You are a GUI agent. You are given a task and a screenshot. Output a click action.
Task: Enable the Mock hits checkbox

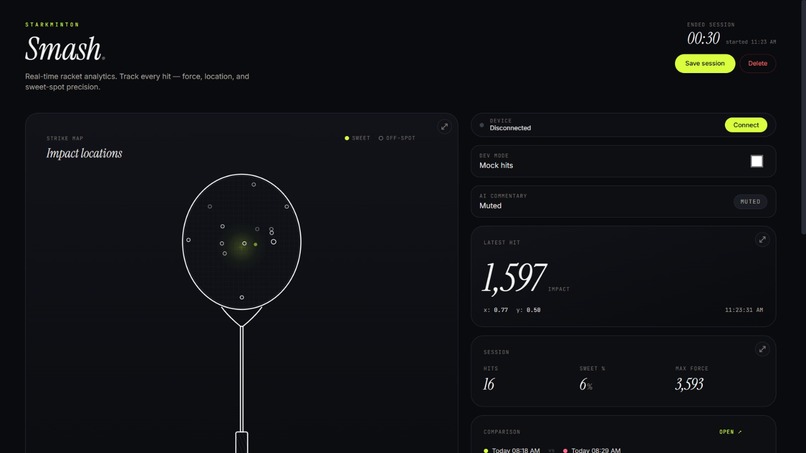tap(757, 161)
